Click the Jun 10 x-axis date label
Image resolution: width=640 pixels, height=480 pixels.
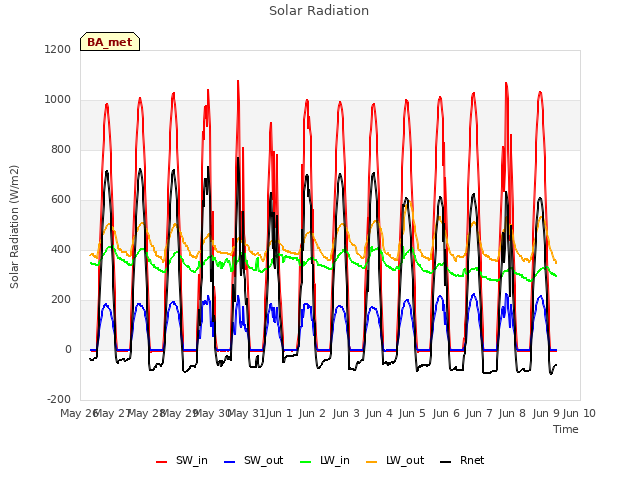tap(579, 413)
